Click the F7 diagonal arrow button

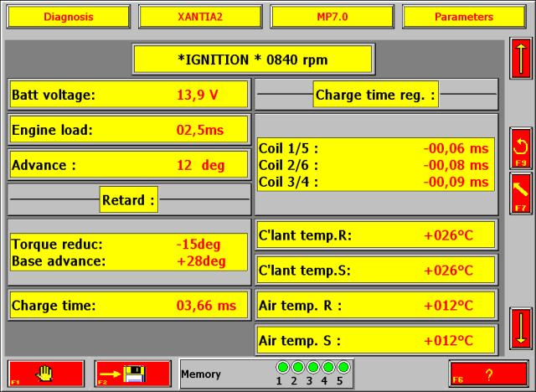click(x=521, y=193)
